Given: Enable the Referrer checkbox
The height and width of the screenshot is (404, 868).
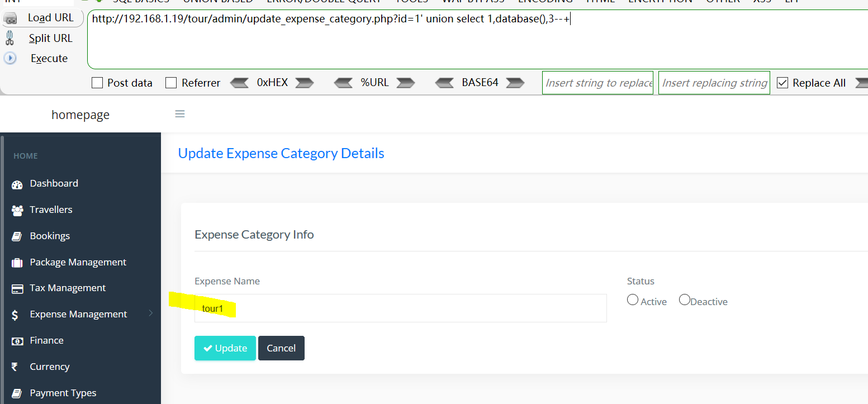Looking at the screenshot, I should coord(171,83).
